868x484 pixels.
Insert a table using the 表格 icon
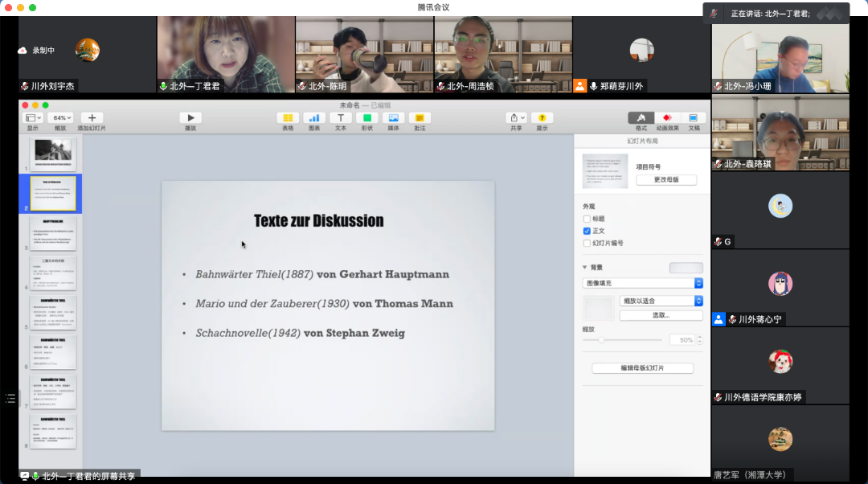point(288,118)
